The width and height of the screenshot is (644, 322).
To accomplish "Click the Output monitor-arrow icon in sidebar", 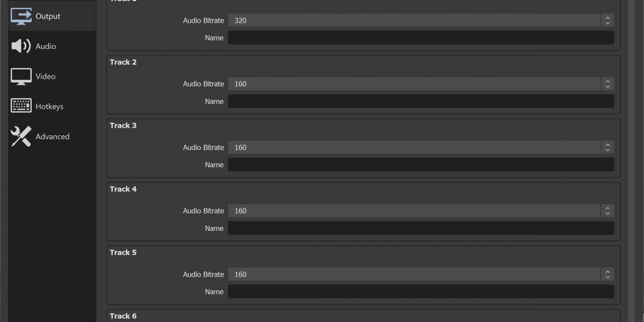I will 21,16.
